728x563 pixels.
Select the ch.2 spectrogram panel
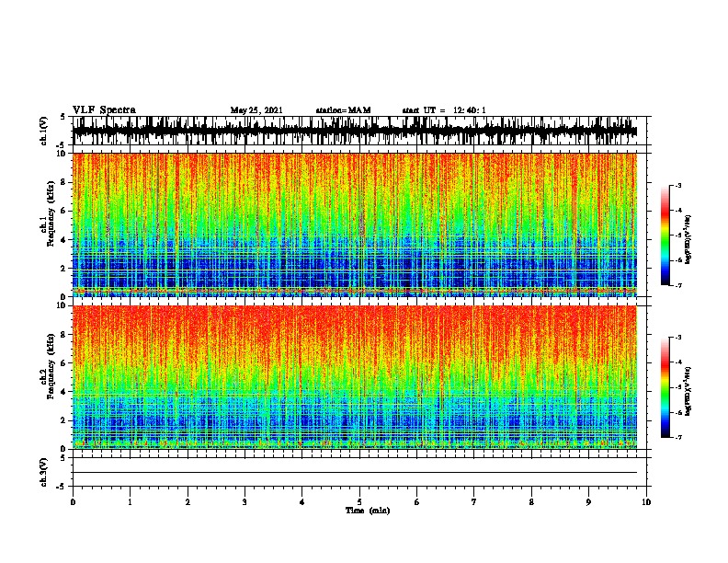click(355, 377)
